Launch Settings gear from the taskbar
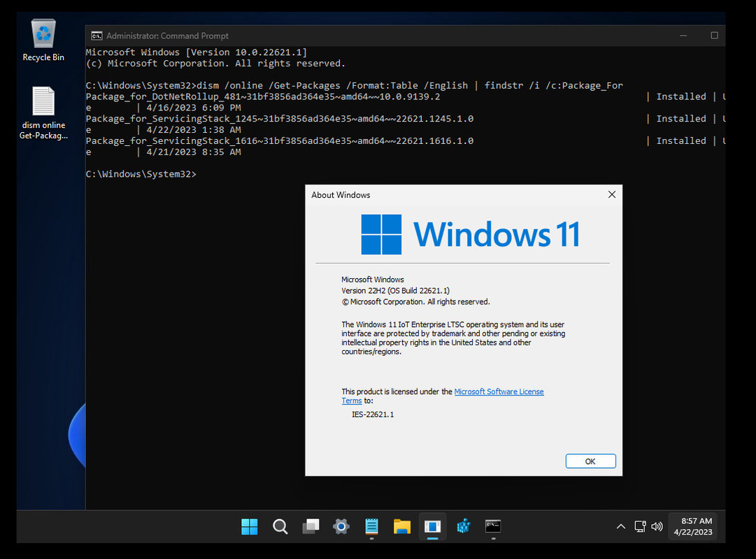The height and width of the screenshot is (559, 756). pyautogui.click(x=341, y=526)
